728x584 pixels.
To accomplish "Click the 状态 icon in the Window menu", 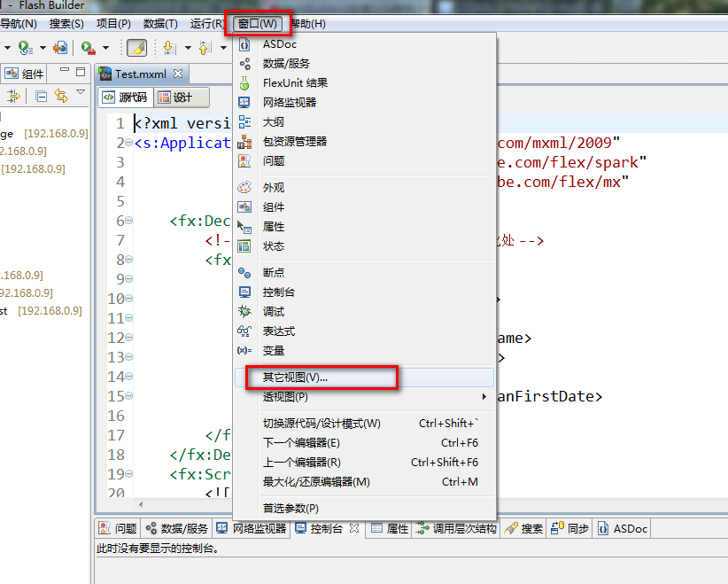I will (244, 245).
